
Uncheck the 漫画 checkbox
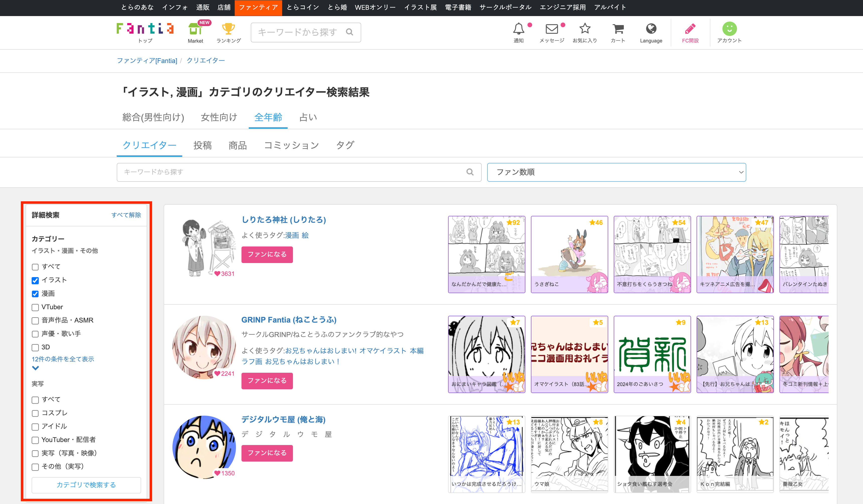pyautogui.click(x=35, y=294)
